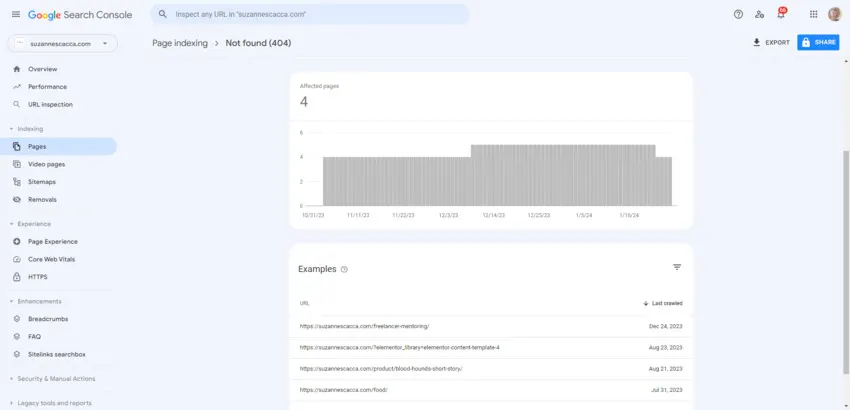This screenshot has width=850, height=410.
Task: Click the SHARE button
Action: point(818,42)
